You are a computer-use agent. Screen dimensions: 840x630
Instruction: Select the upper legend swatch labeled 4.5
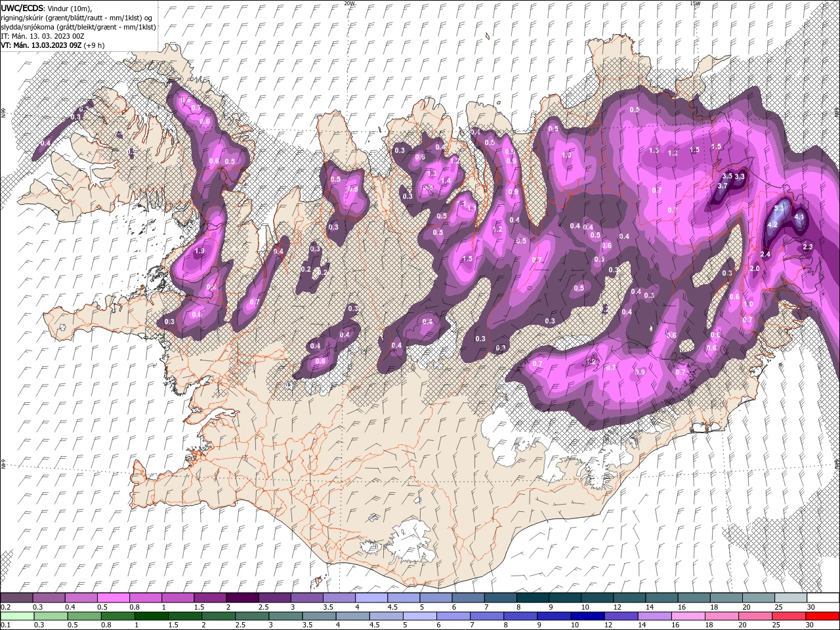tap(404, 598)
